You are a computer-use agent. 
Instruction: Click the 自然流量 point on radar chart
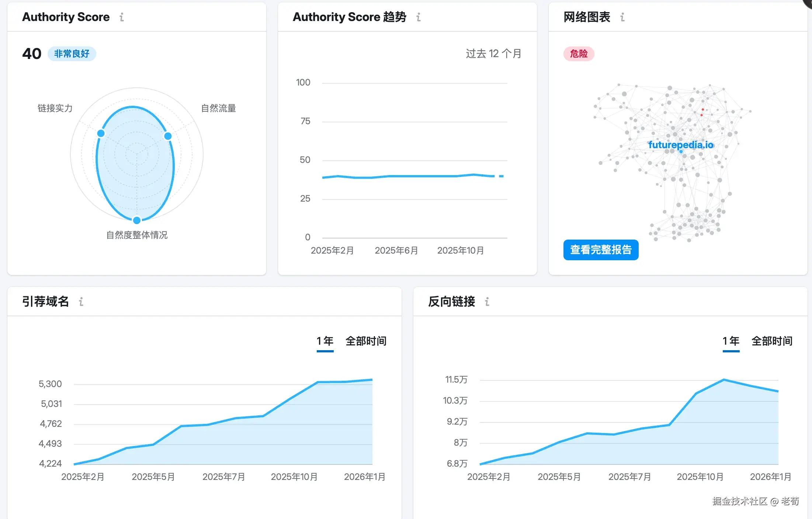pyautogui.click(x=168, y=136)
